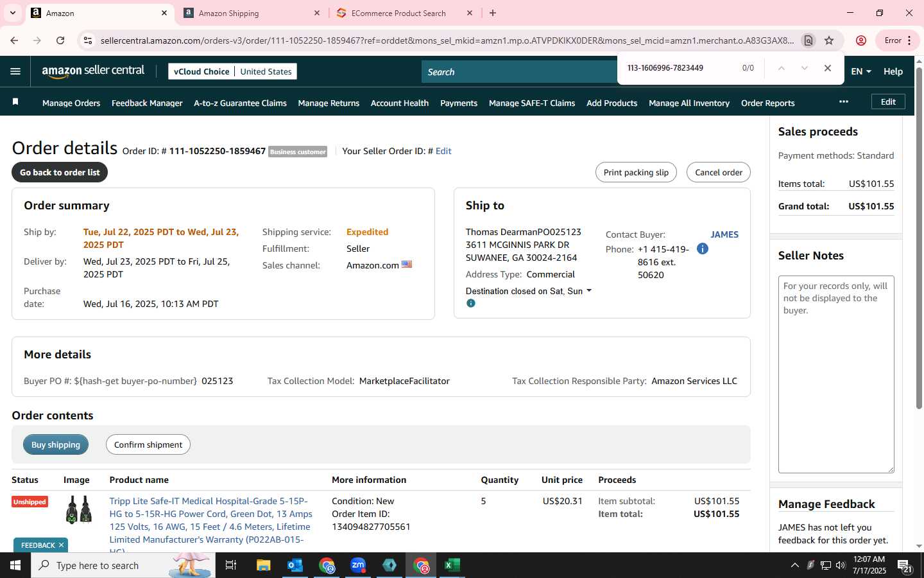Open Manage SAFE-T Claims
This screenshot has height=578, width=924.
pos(532,103)
